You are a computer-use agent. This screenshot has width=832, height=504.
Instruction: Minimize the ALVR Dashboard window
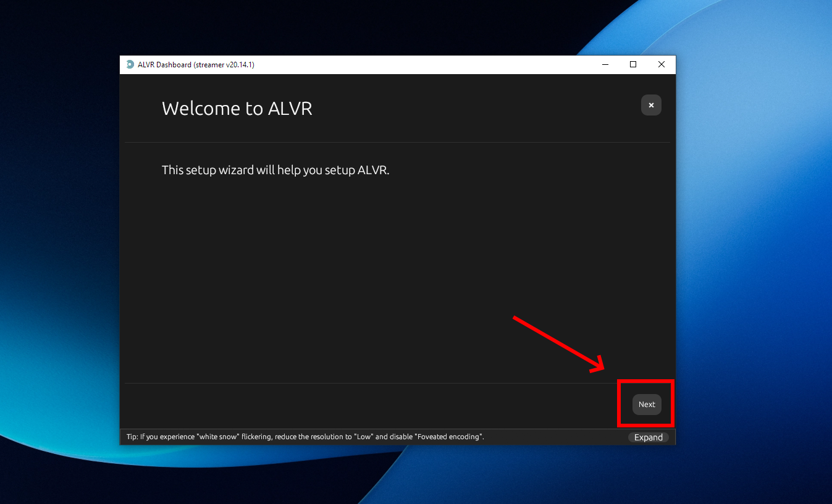605,65
